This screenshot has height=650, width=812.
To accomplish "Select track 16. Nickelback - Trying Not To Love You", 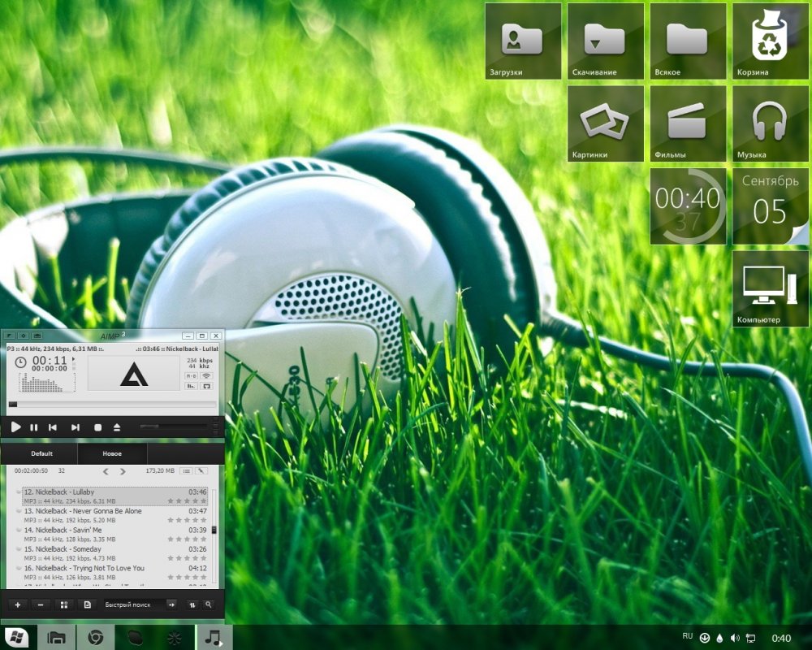I will [115, 572].
